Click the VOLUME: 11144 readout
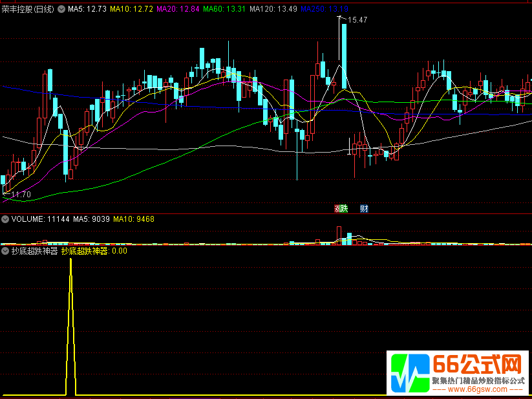 pyautogui.click(x=40, y=219)
